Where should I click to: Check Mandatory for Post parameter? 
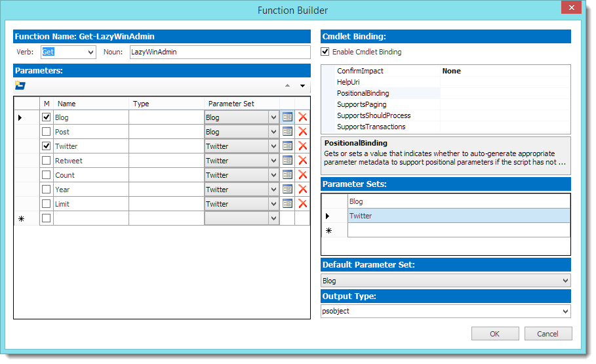pyautogui.click(x=47, y=132)
